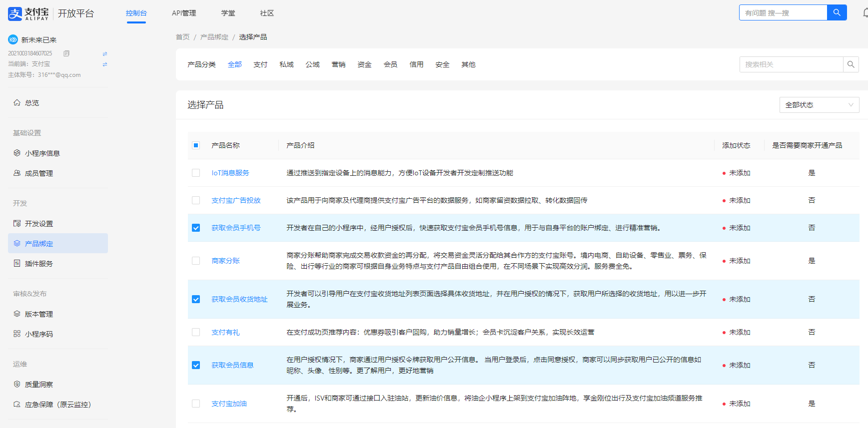Check the 支付宝加油 row checkbox

tap(196, 404)
